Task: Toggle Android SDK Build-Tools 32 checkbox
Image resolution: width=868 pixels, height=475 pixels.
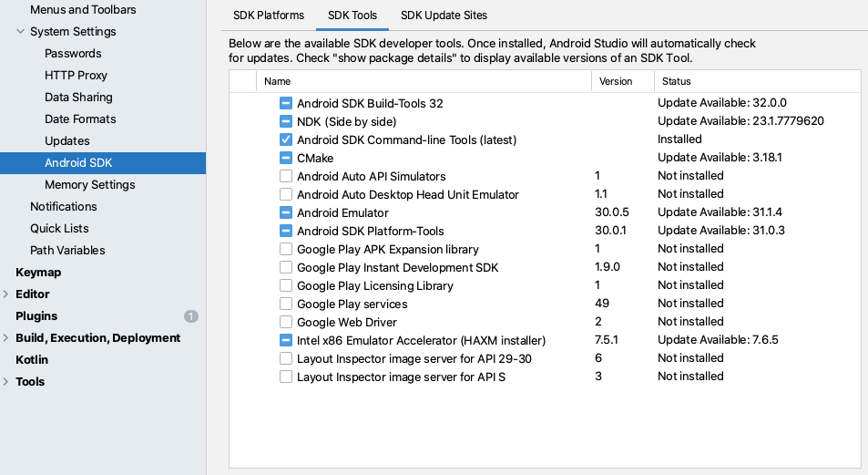Action: (x=286, y=103)
